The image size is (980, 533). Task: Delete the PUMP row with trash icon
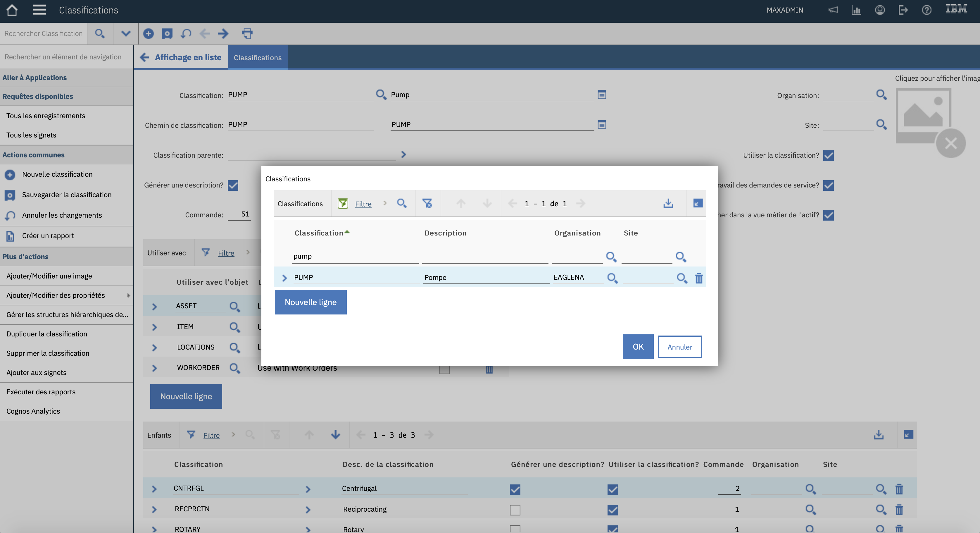(699, 278)
